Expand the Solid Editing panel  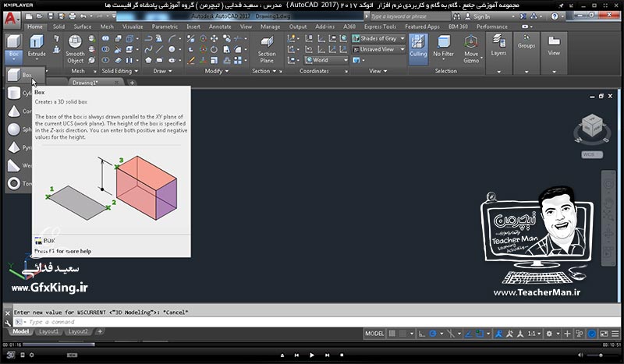click(x=119, y=71)
